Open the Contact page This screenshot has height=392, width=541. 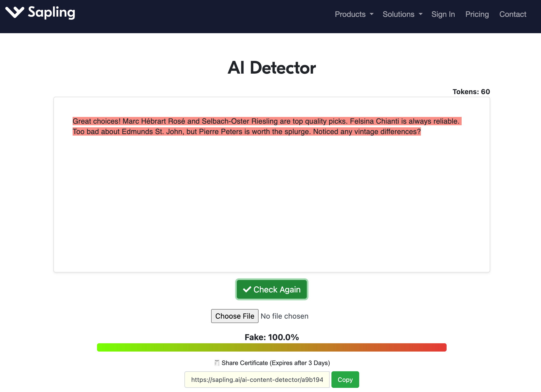(513, 14)
